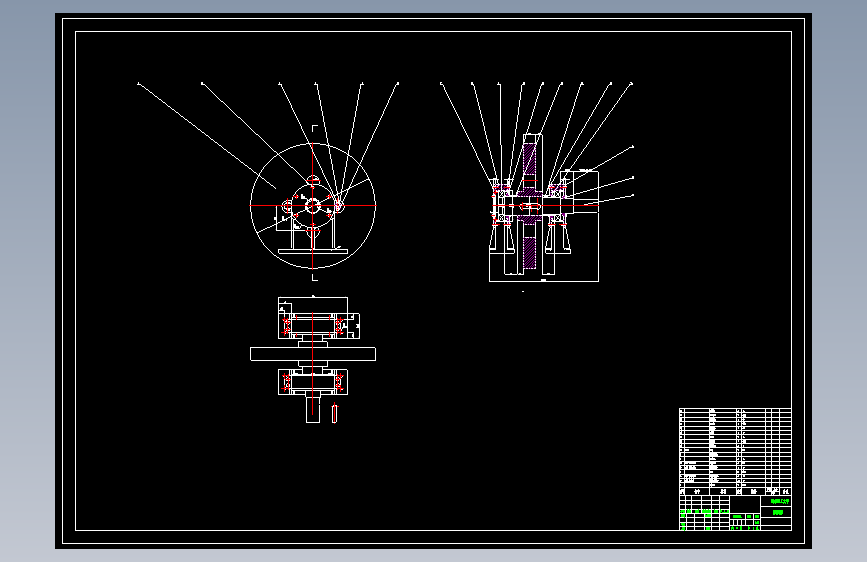Screen dimensions: 867x562
Task: Select the hatched gear in section view
Action: pyautogui.click(x=530, y=206)
